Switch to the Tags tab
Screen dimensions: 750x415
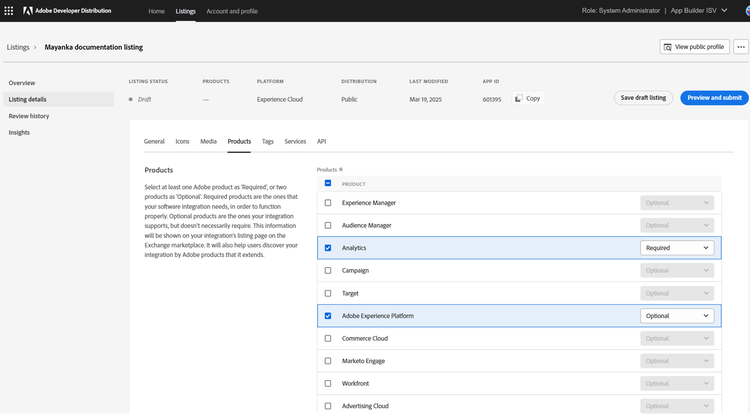[x=268, y=142]
